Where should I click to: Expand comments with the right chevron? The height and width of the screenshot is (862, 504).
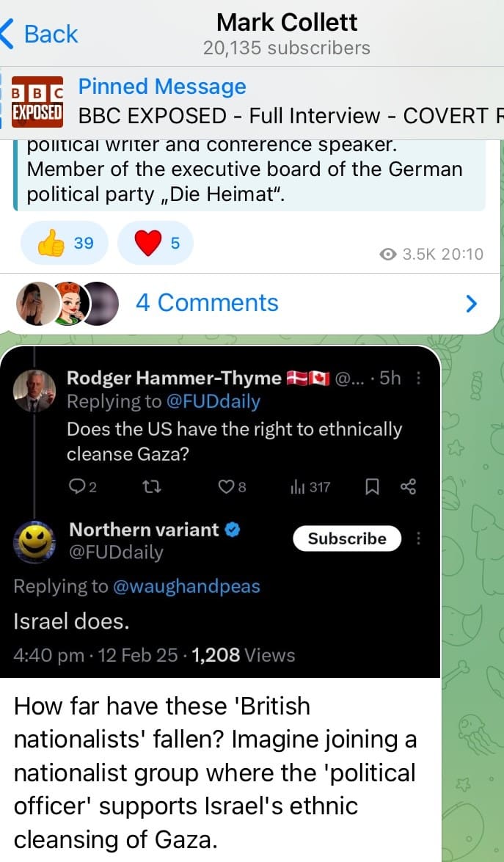(x=472, y=303)
